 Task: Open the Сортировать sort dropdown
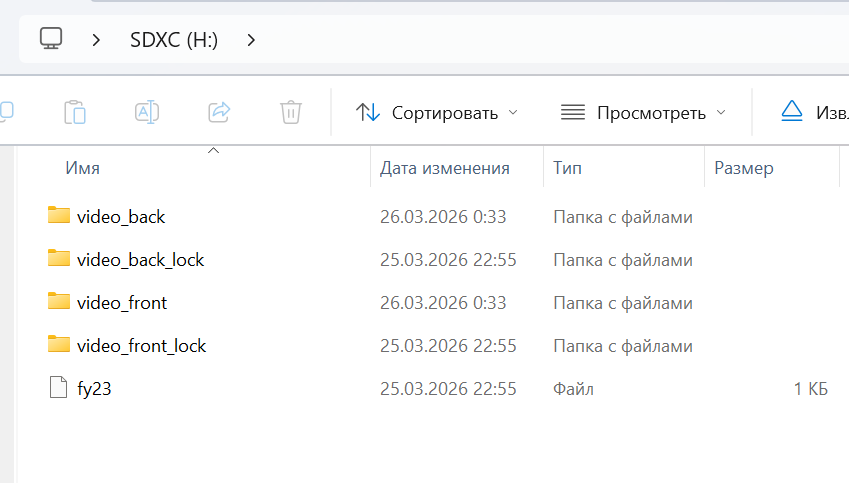(x=437, y=113)
